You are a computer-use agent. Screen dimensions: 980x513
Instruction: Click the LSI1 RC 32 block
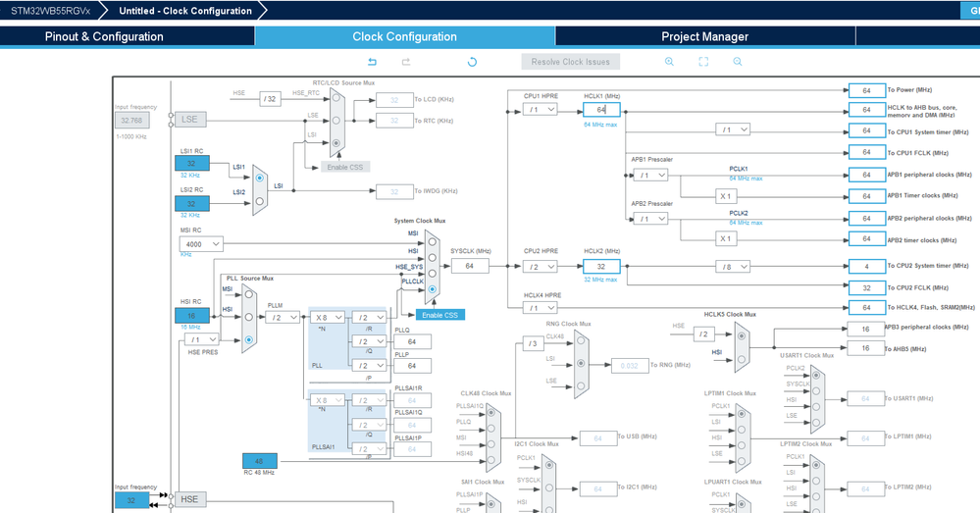pos(192,163)
